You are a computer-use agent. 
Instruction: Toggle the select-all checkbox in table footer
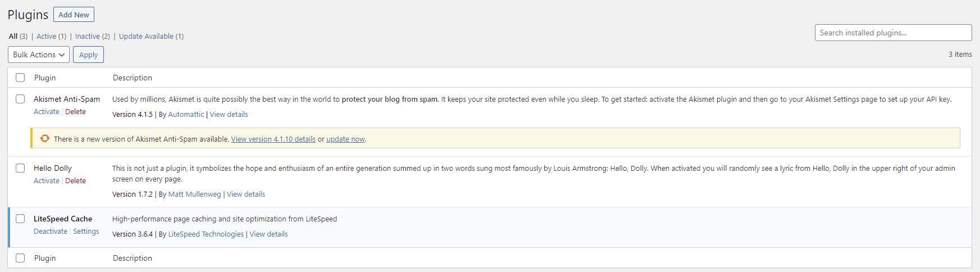(20, 258)
